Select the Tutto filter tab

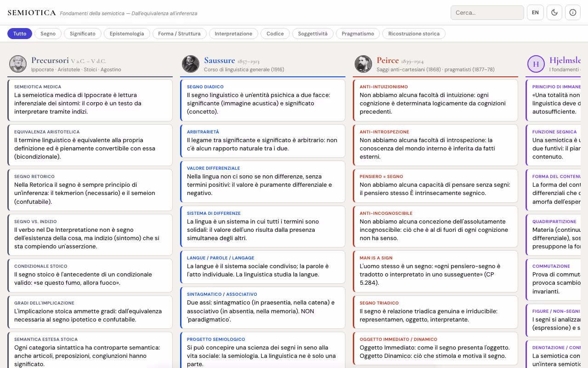[19, 33]
